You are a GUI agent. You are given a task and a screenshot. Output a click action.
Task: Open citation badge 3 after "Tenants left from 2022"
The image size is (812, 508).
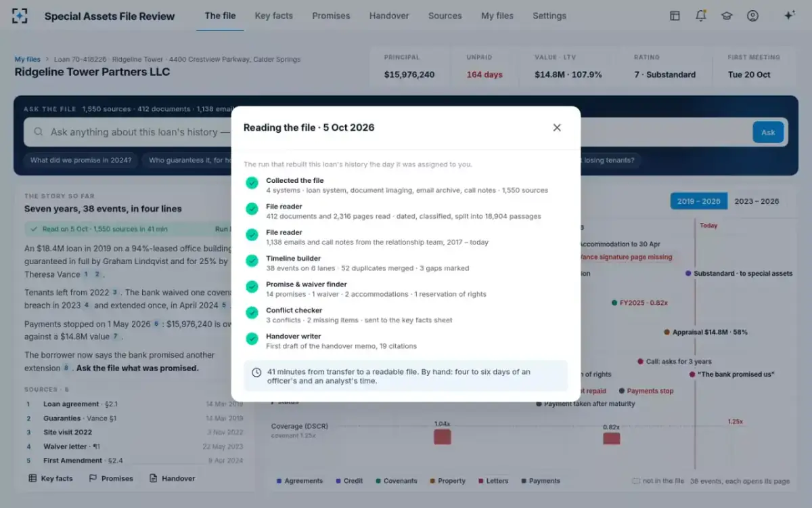115,293
